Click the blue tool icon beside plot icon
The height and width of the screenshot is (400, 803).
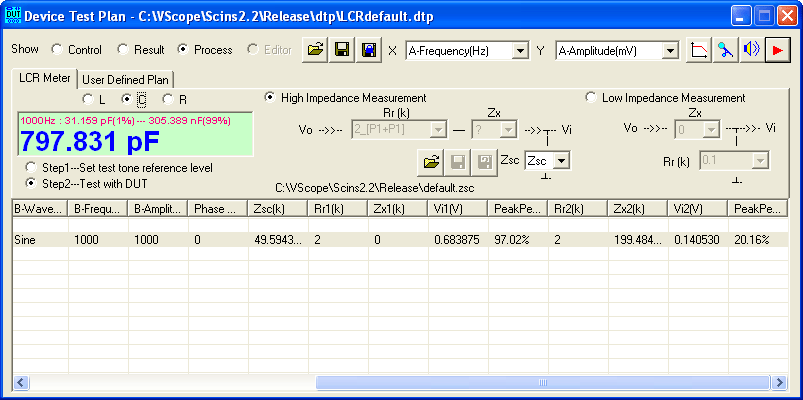726,50
